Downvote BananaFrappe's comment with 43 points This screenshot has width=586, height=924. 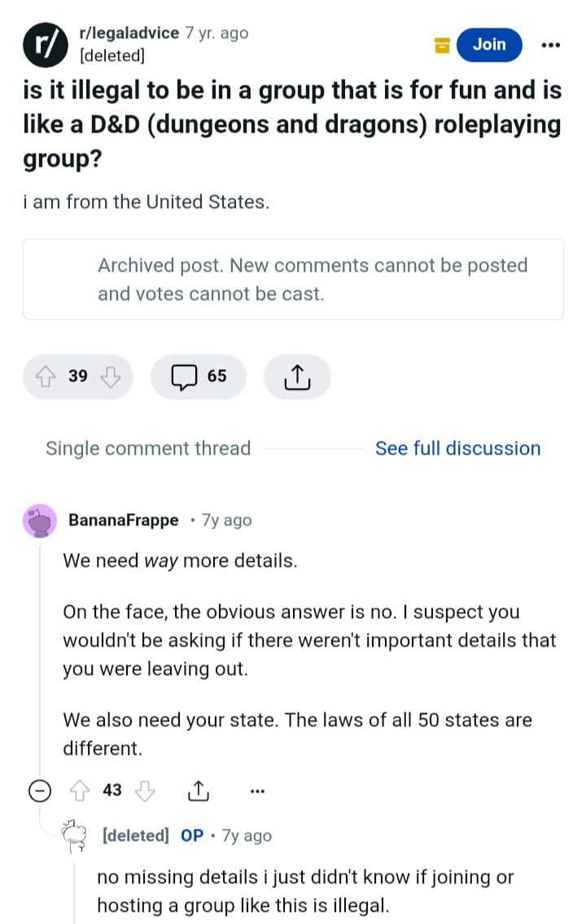tap(144, 791)
